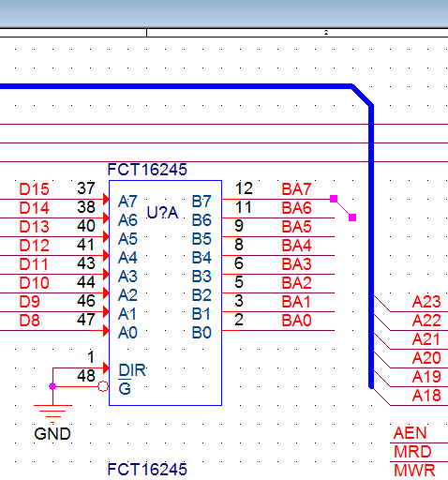Viewport: 448px width, 480px height.
Task: Click the FCT16245 part value above the component
Action: coord(147,170)
